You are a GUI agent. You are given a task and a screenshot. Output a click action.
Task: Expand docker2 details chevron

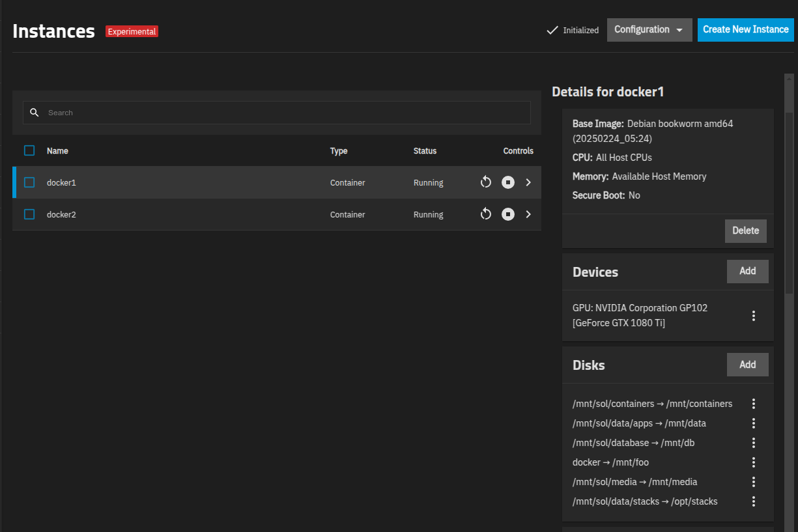click(x=528, y=214)
